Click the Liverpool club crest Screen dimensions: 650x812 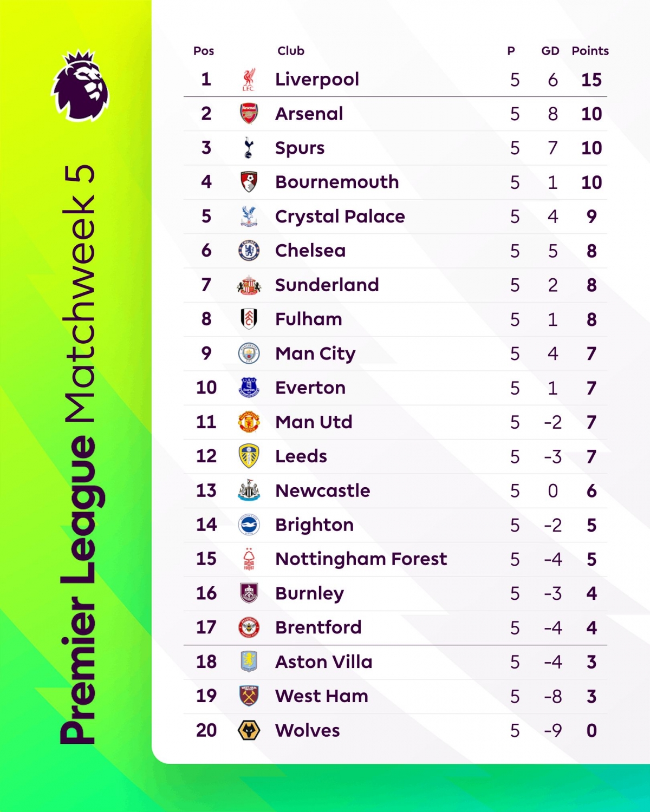(249, 80)
